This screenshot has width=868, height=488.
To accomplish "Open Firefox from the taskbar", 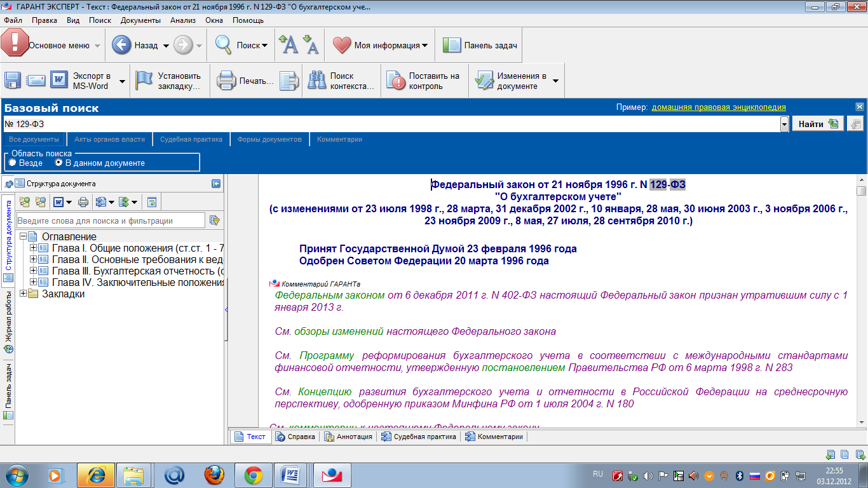I will point(214,474).
